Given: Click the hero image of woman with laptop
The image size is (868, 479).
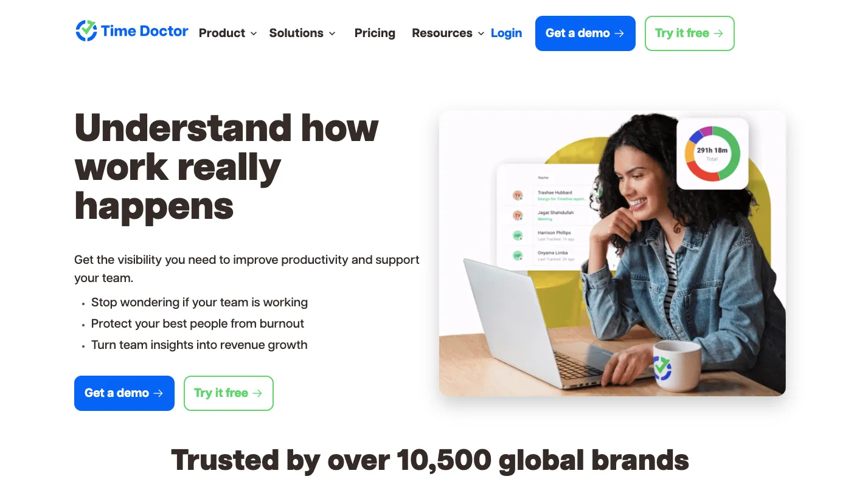Looking at the screenshot, I should tap(612, 253).
